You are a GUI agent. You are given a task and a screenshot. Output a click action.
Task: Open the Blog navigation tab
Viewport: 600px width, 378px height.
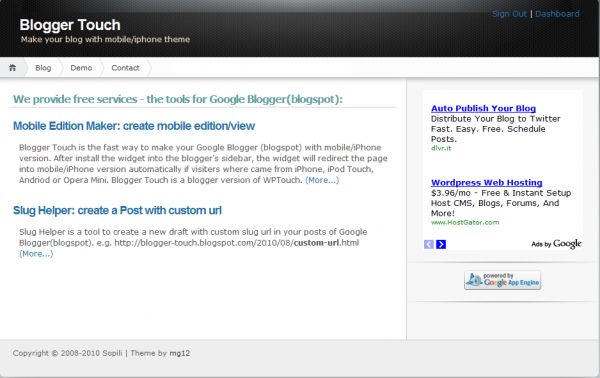(43, 68)
